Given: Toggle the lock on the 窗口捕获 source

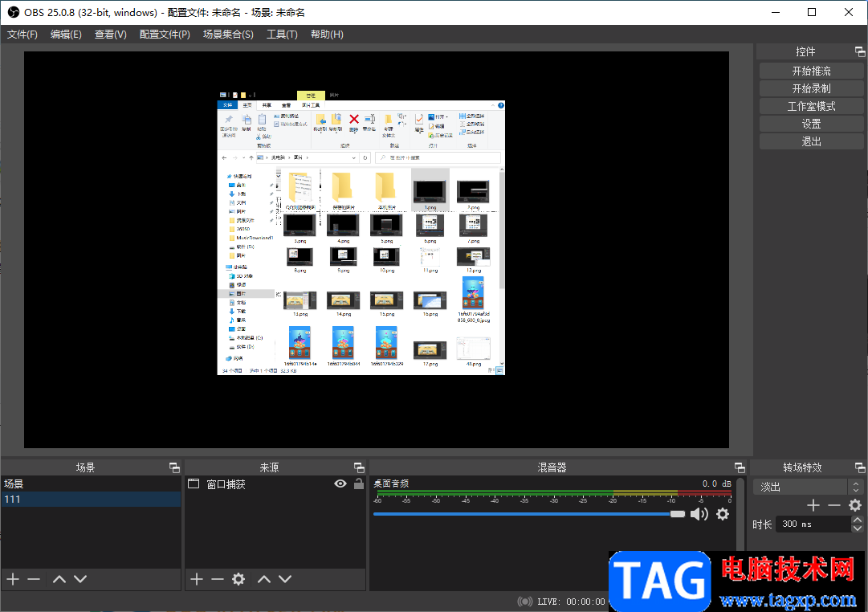Looking at the screenshot, I should pos(359,483).
